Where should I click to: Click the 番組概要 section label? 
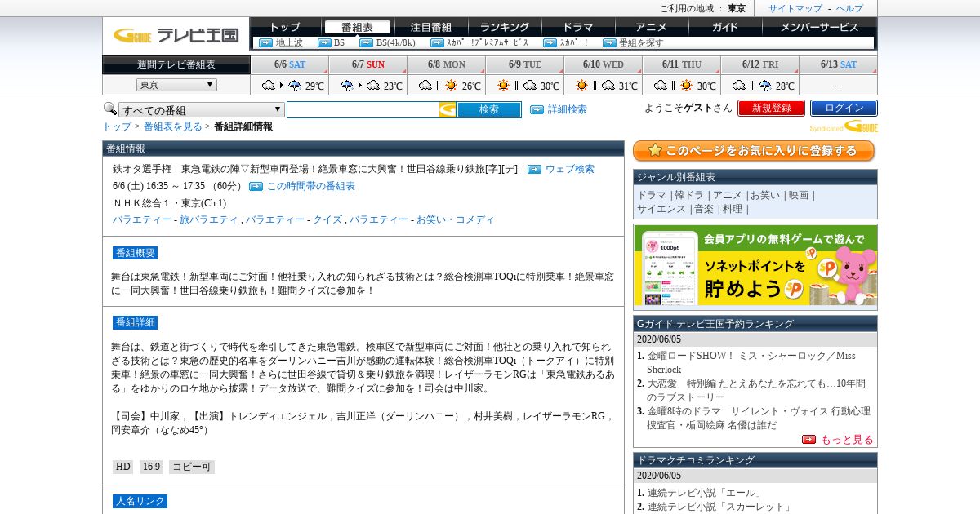click(x=135, y=253)
